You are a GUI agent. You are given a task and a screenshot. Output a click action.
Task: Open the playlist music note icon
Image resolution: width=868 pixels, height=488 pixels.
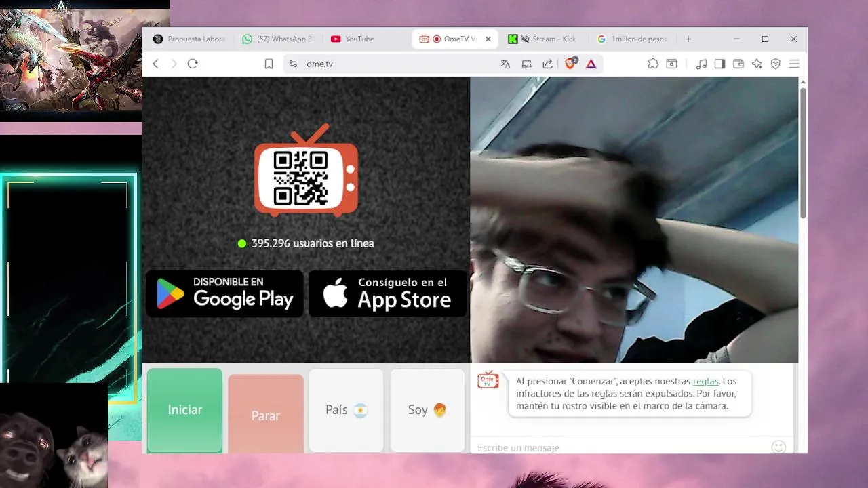[701, 64]
